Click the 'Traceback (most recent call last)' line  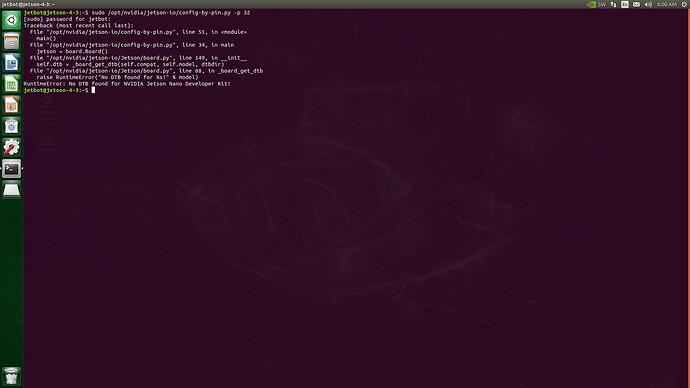(78, 26)
